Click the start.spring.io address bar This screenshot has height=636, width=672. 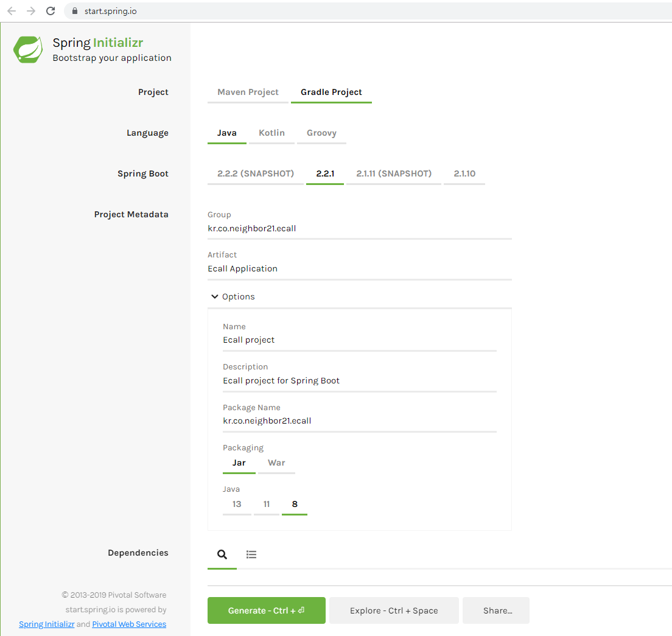(369, 11)
